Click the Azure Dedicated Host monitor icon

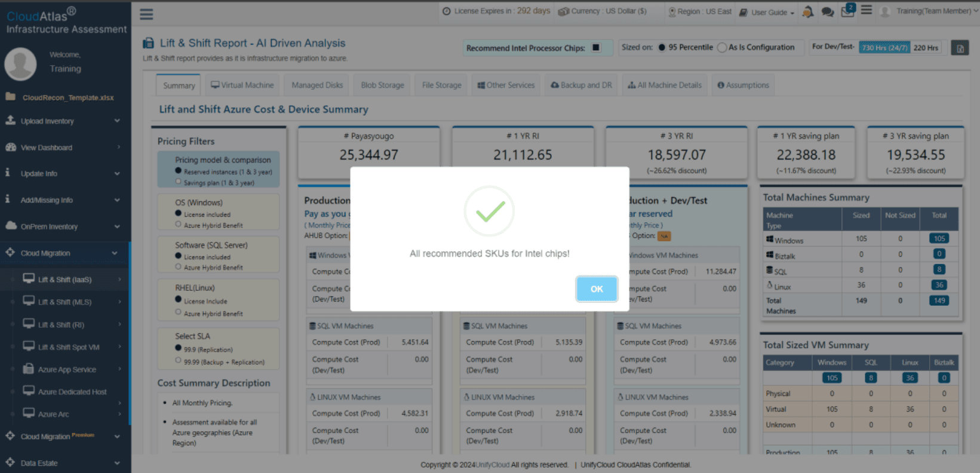(x=28, y=391)
